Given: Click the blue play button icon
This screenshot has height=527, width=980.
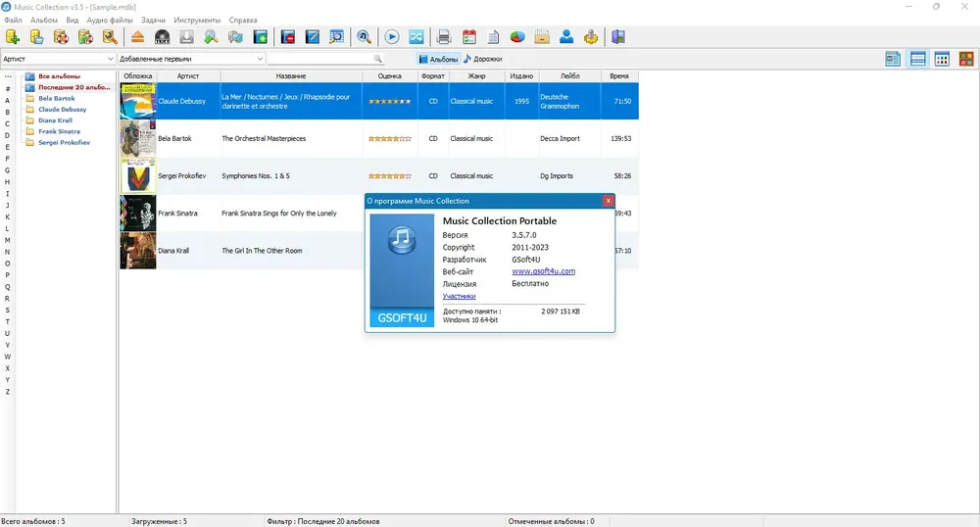Looking at the screenshot, I should coord(392,37).
